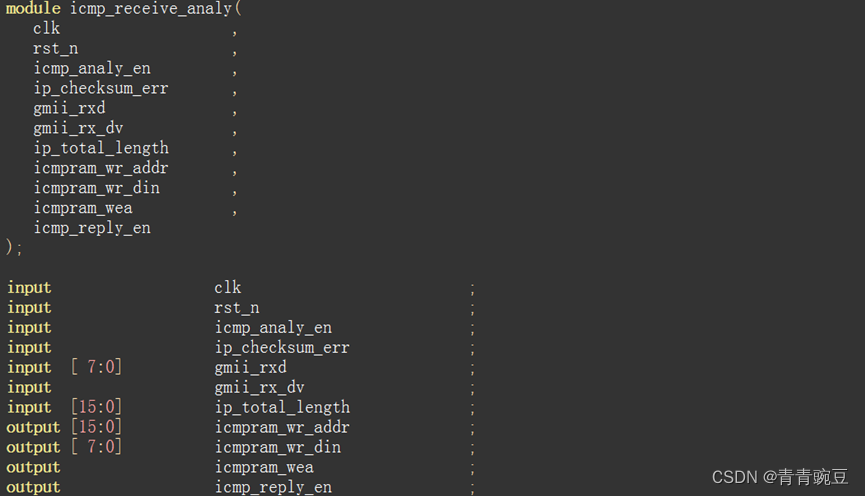Click the [15:0] range before ip_total_length

coord(97,407)
